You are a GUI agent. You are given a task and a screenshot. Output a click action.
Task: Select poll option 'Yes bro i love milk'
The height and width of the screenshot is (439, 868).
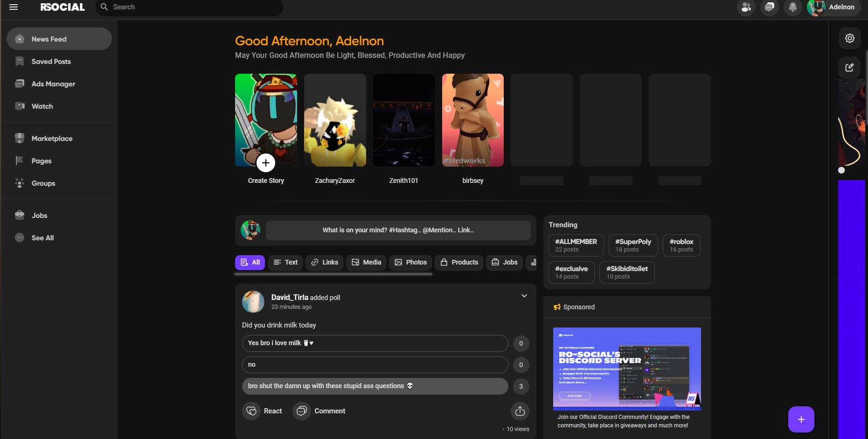click(375, 343)
